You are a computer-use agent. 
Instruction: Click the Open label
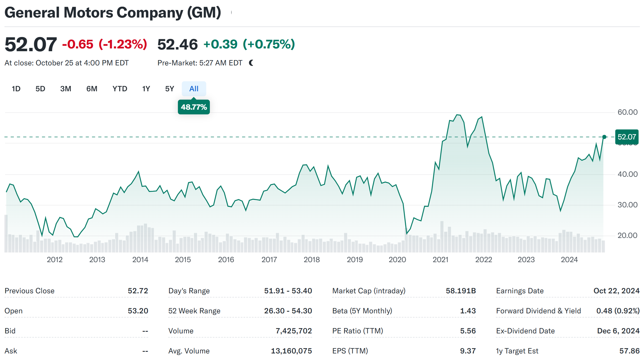pyautogui.click(x=14, y=311)
